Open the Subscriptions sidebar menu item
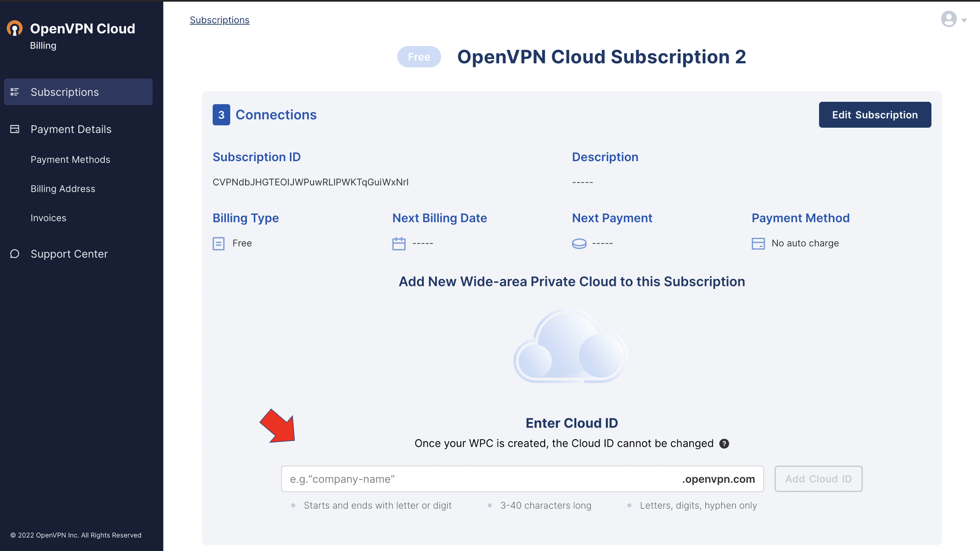The image size is (980, 551). pos(78,92)
